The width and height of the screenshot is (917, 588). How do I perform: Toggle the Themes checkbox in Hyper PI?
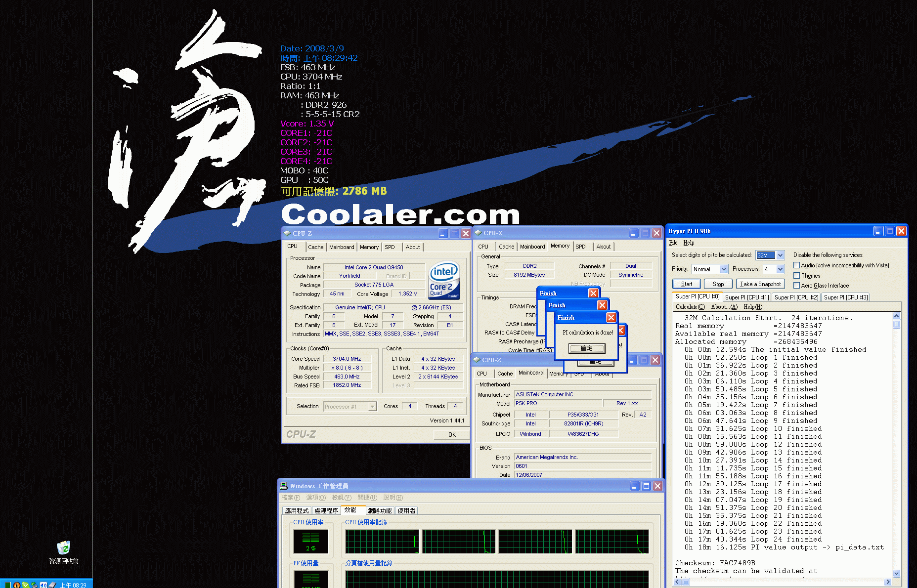pyautogui.click(x=796, y=275)
